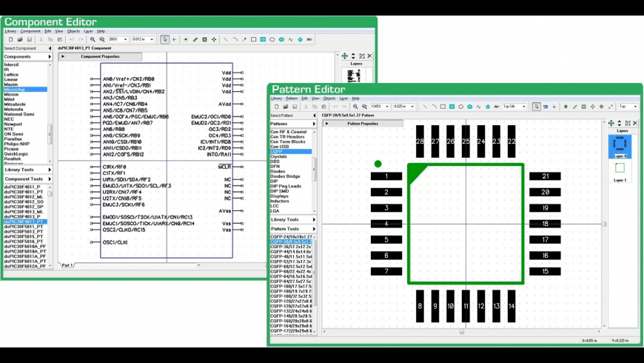This screenshot has width=644, height=363.
Task: Click Zoom In magnifier in Component Editor toolbar
Action: click(93, 39)
